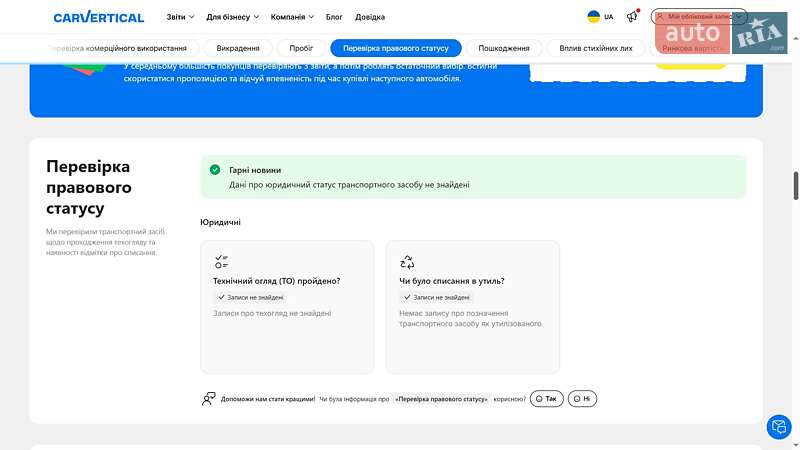Click the technical inspection checklist icon
Viewport: 800px width, 450px height.
pos(221,262)
